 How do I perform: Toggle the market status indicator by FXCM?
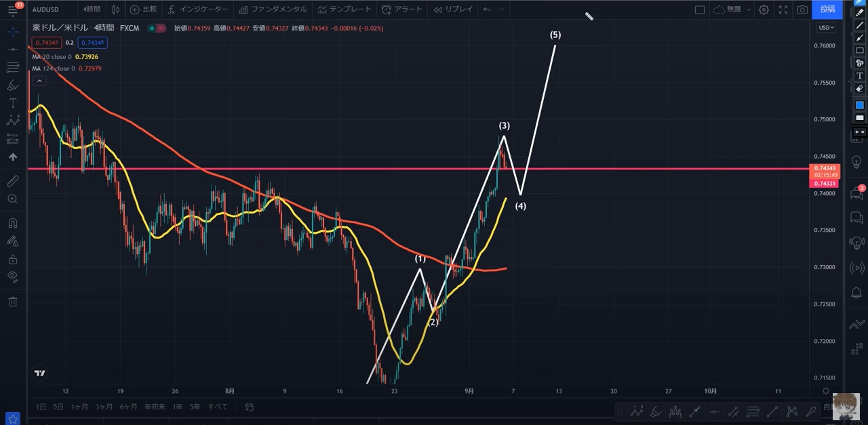[157, 28]
